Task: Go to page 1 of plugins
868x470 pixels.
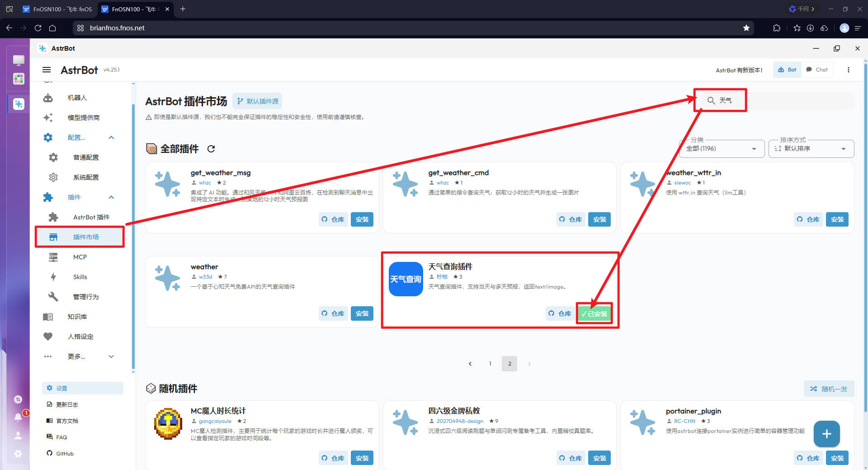Action: click(x=490, y=364)
